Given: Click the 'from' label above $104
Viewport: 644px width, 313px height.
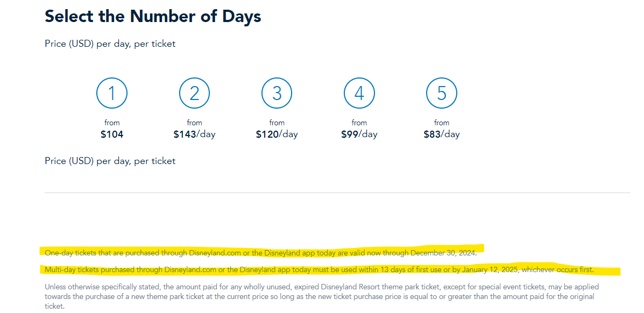Looking at the screenshot, I should point(112,123).
